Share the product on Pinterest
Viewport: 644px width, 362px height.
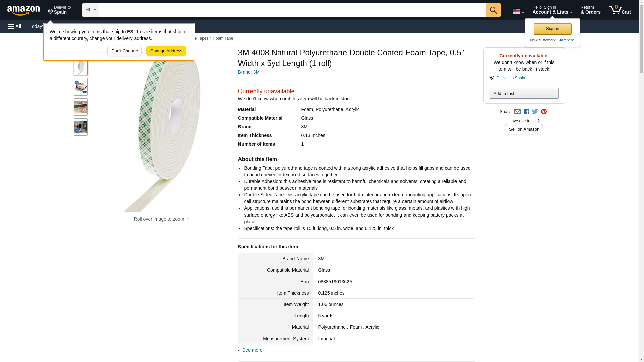click(544, 112)
